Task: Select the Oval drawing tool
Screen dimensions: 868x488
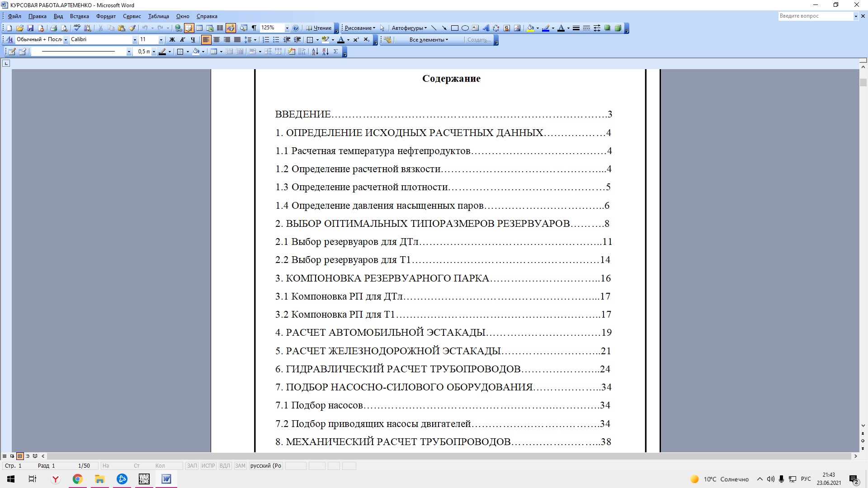Action: coord(465,28)
